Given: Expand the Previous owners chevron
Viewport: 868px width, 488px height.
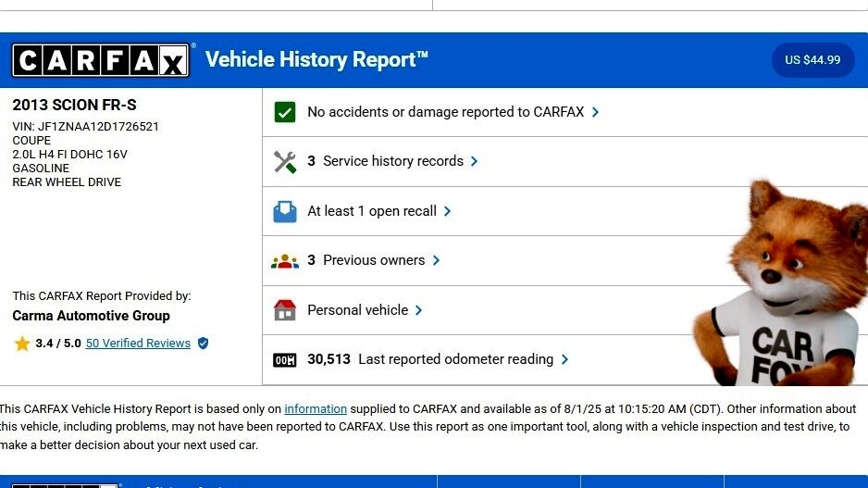Looking at the screenshot, I should (x=436, y=260).
